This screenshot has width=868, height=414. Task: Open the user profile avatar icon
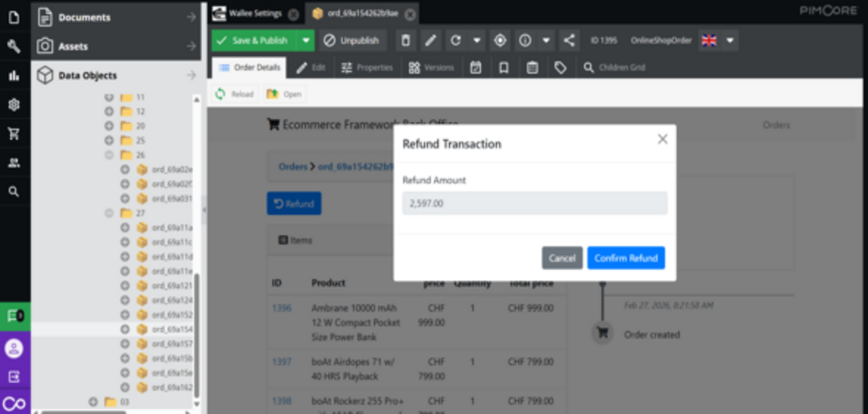point(14,348)
